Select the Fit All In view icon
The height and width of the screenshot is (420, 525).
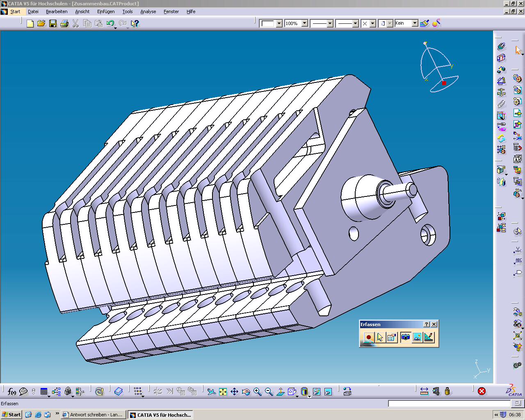click(223, 392)
